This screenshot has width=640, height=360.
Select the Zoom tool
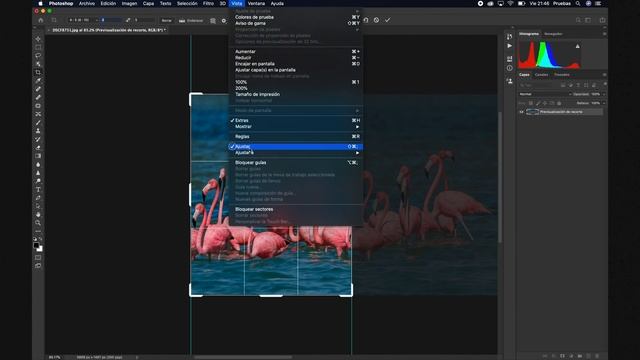38,223
